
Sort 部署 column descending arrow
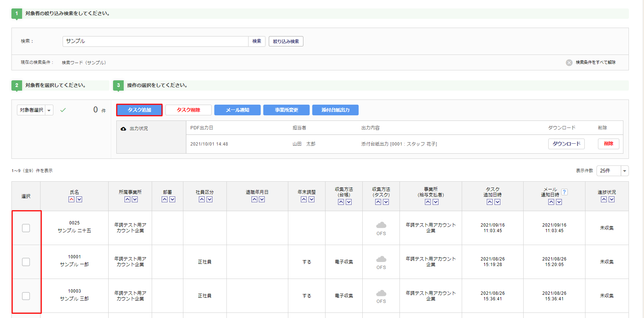pyautogui.click(x=172, y=199)
